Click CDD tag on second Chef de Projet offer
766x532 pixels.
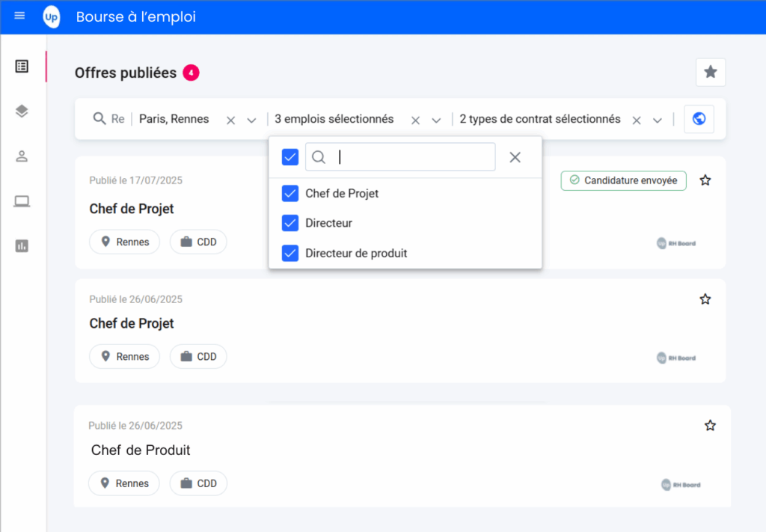(x=198, y=357)
